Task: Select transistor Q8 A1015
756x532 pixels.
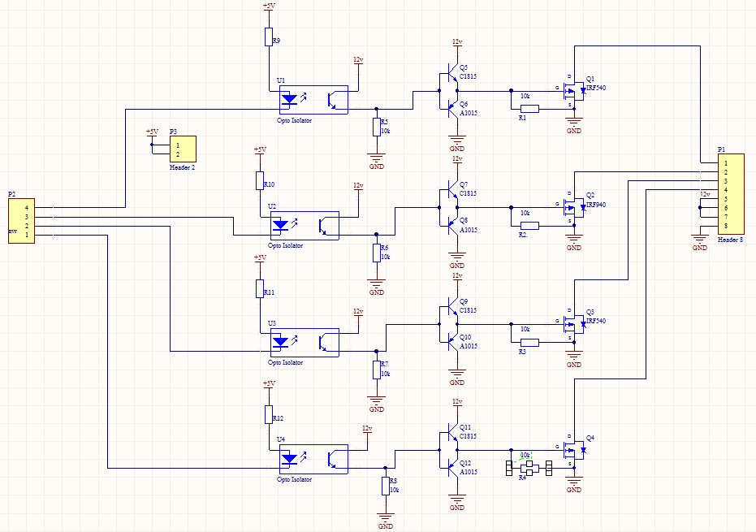Action: click(452, 225)
